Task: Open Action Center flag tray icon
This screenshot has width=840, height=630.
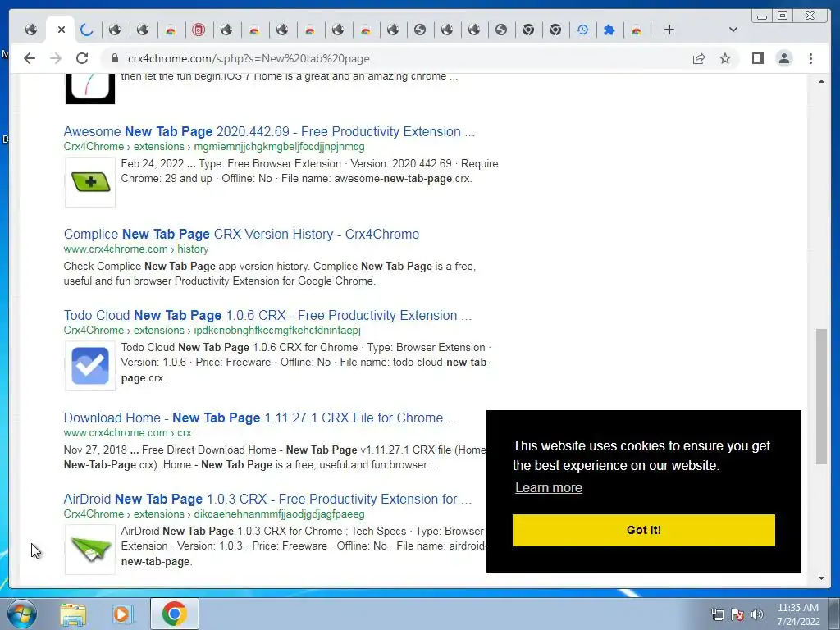Action: (x=737, y=614)
